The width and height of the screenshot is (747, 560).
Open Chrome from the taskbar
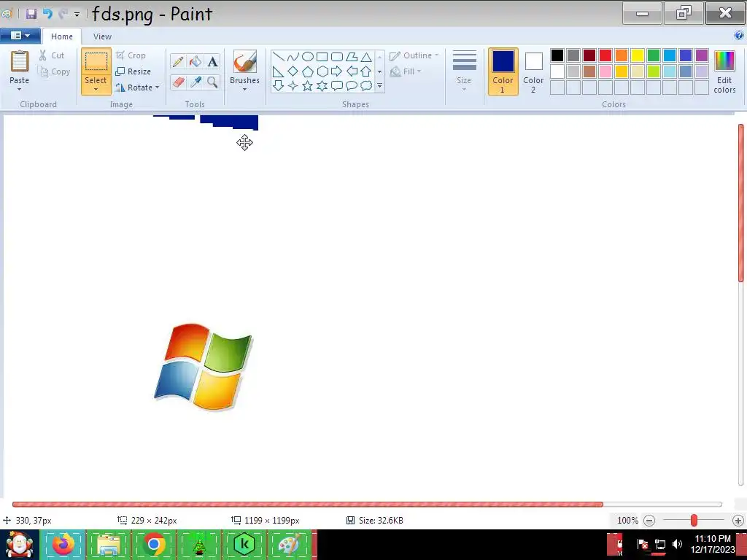pyautogui.click(x=153, y=544)
